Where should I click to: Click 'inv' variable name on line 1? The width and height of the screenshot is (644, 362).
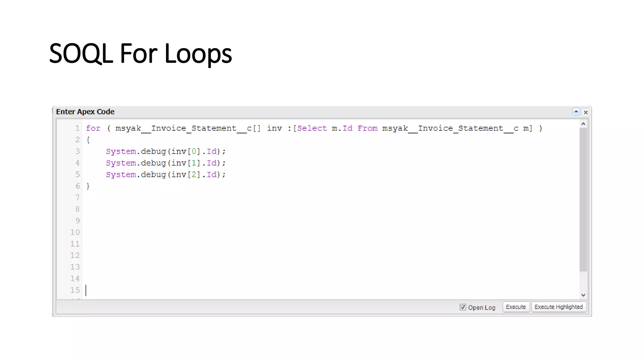point(274,128)
